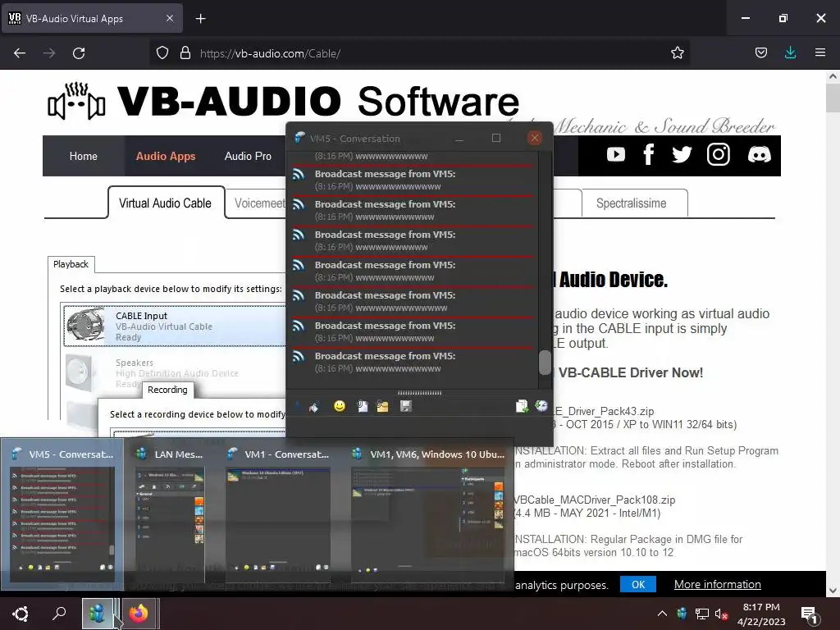
Task: Select VM1, VM6 group chat thumbnail
Action: 428,514
